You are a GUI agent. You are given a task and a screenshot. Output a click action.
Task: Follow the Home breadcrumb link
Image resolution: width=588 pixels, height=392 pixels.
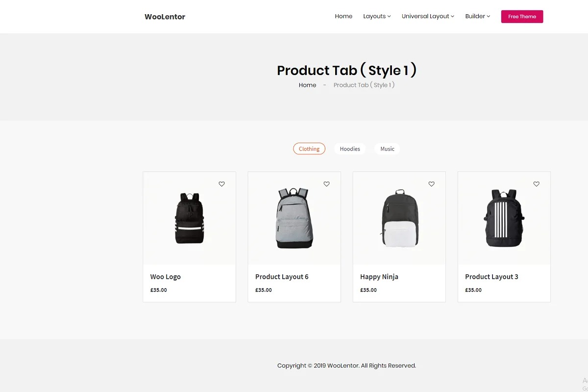307,85
